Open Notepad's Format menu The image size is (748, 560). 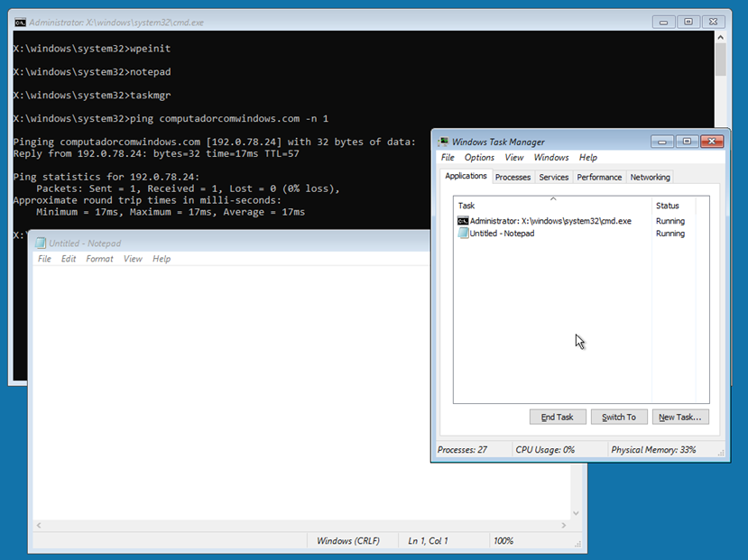click(x=99, y=258)
